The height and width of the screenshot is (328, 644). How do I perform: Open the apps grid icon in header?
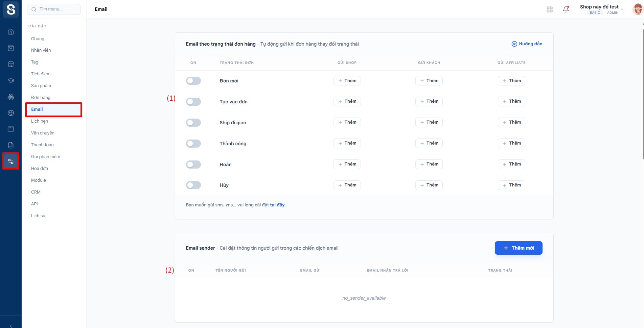550,9
